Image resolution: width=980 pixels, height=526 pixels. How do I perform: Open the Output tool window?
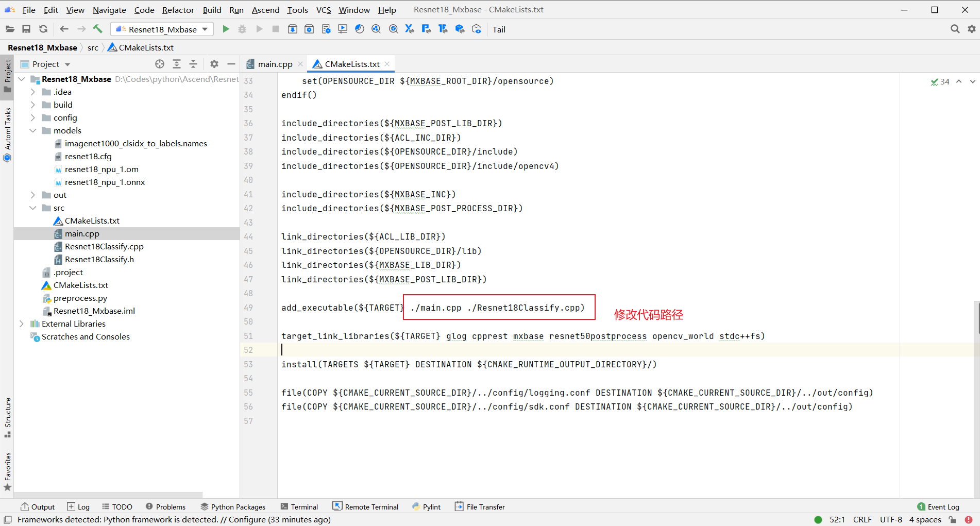tap(38, 507)
